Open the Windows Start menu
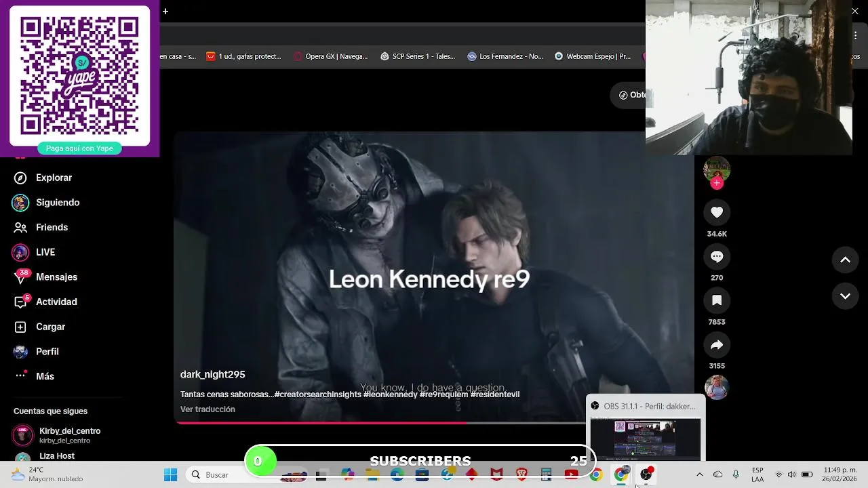Viewport: 868px width, 488px height. point(170,474)
